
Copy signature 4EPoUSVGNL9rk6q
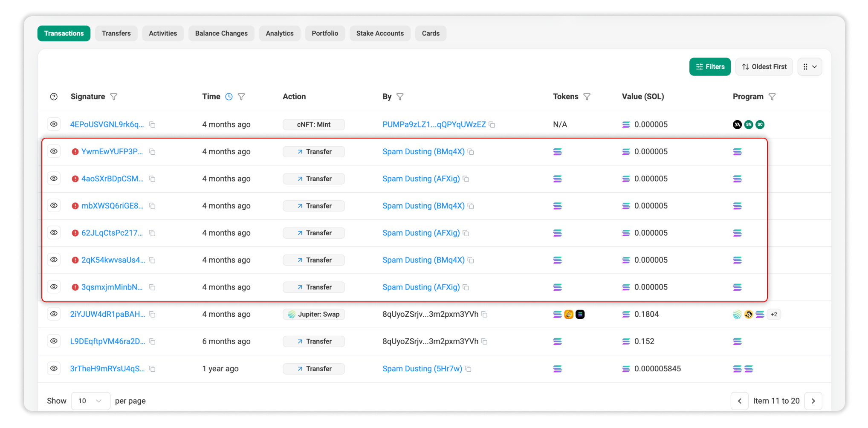(x=152, y=125)
